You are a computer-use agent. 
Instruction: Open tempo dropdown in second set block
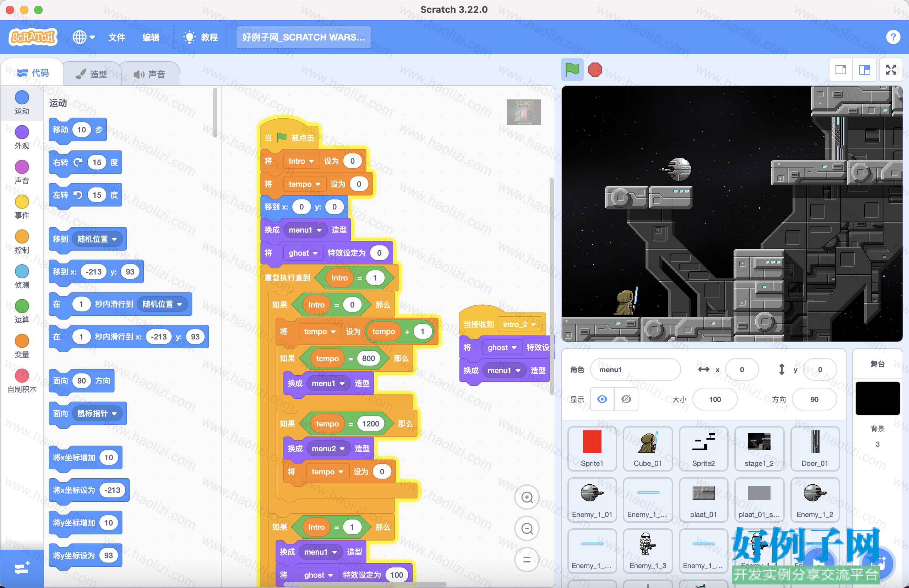point(304,184)
